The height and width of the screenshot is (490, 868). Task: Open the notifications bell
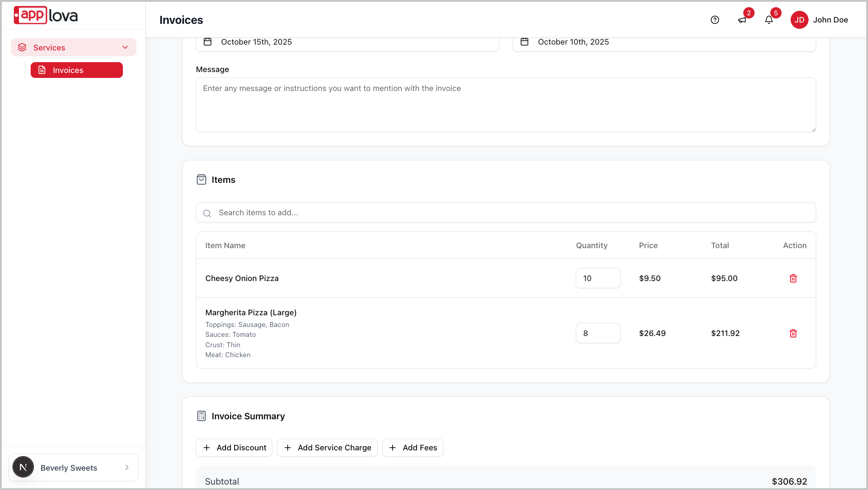pyautogui.click(x=769, y=20)
